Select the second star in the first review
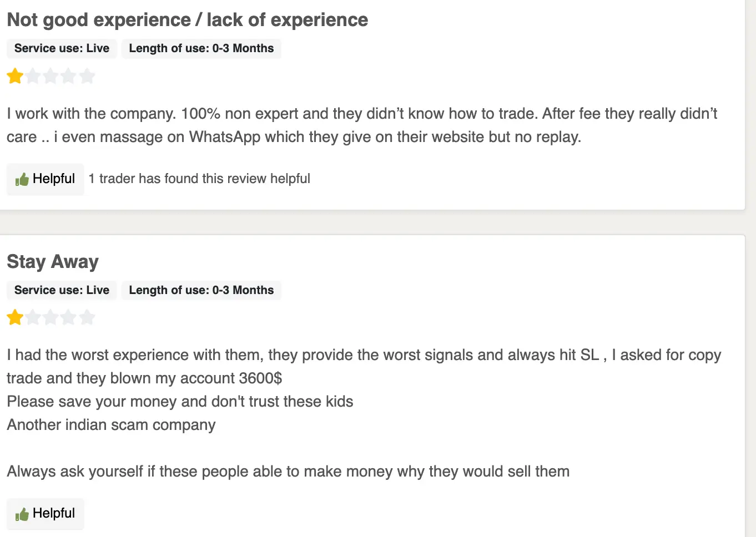The width and height of the screenshot is (756, 537). pos(33,76)
